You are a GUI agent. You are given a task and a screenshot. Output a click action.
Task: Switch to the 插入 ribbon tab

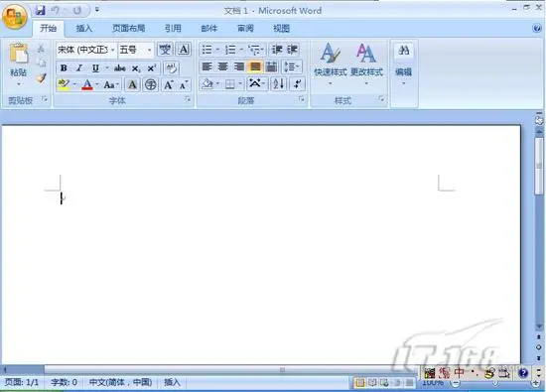pyautogui.click(x=84, y=29)
